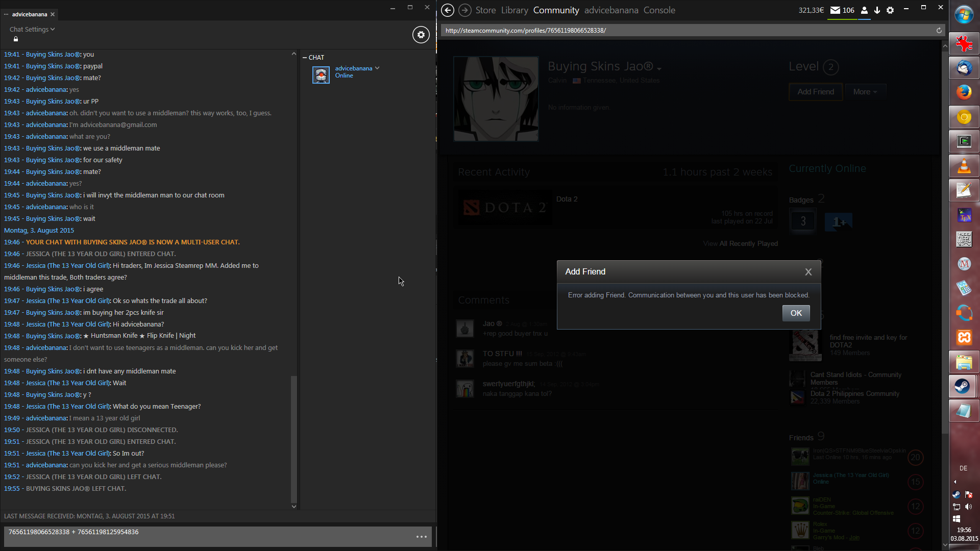Click the Firefox icon in taskbar
Screen dimensions: 980x551
964,92
